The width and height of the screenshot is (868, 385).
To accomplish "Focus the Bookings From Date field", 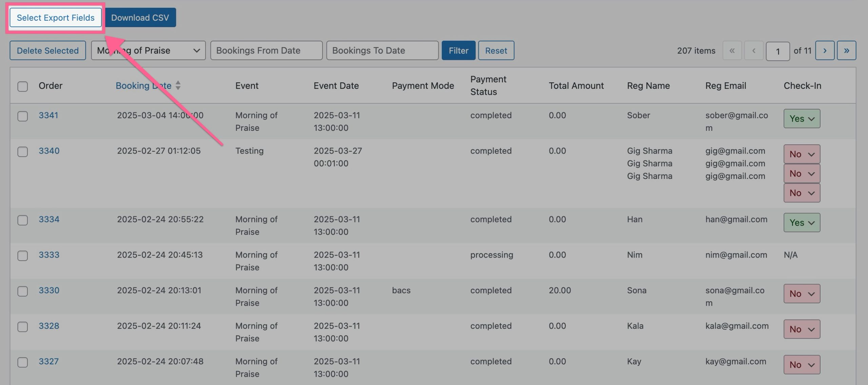I will pos(267,50).
